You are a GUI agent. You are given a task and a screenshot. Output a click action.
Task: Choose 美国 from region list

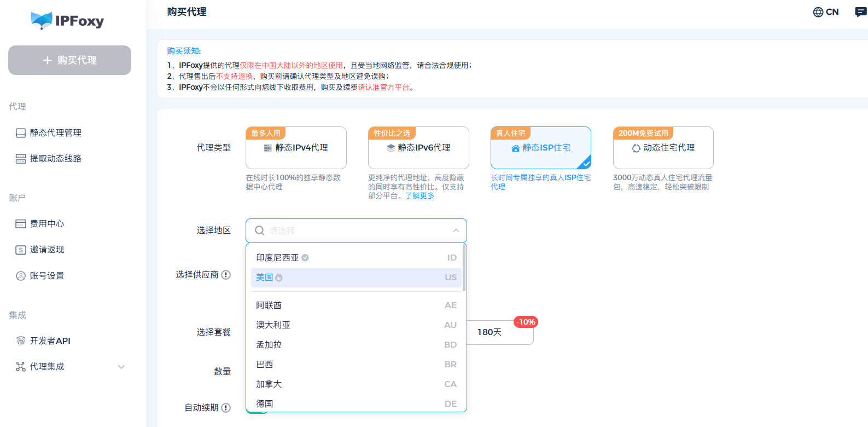(356, 278)
